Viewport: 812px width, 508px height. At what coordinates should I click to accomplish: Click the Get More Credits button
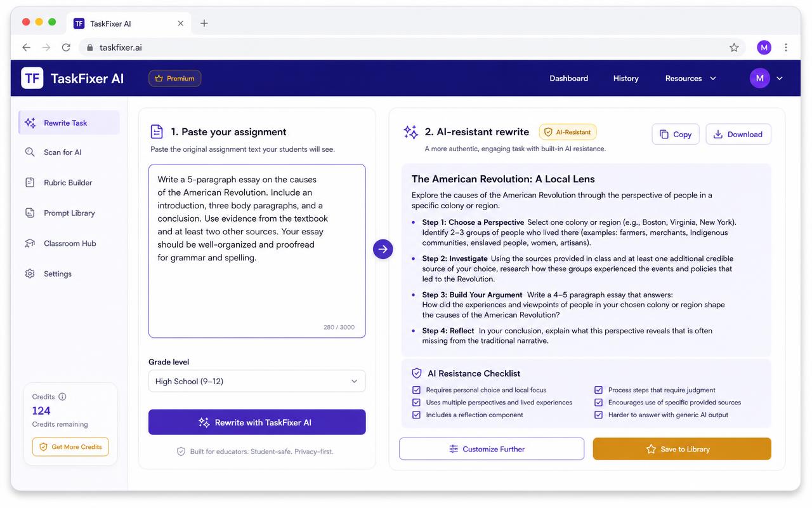point(70,446)
